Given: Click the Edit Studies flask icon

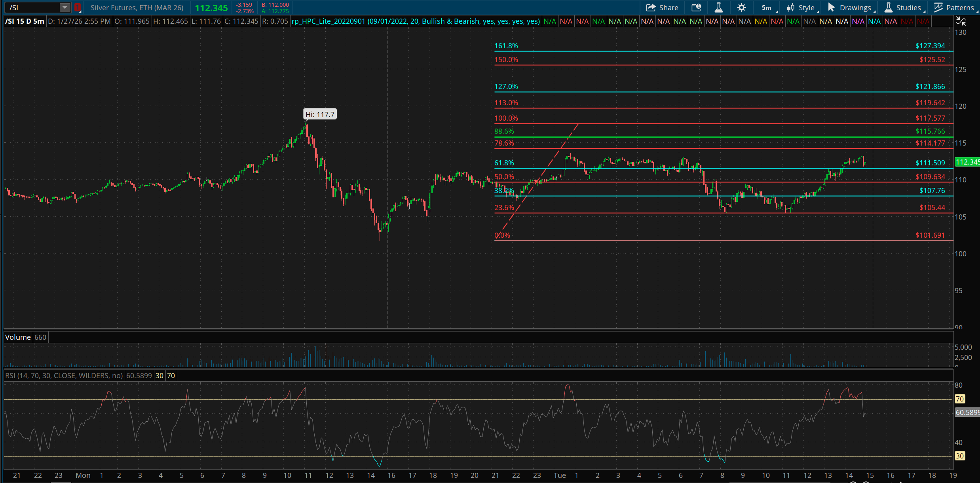Looking at the screenshot, I should click(x=718, y=8).
